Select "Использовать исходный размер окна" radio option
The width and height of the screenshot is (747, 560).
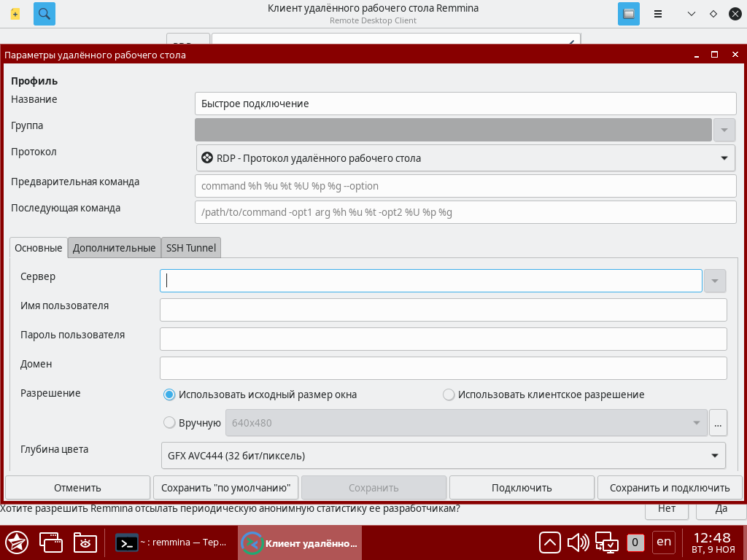(x=169, y=394)
